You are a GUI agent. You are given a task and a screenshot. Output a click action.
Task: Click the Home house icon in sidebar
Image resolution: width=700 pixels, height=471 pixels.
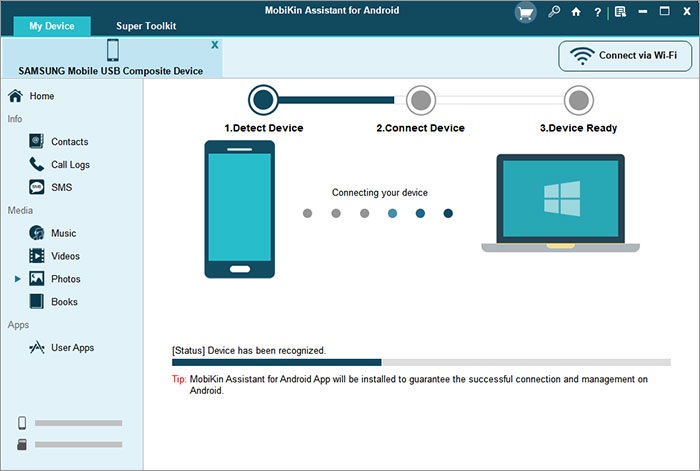[x=15, y=96]
